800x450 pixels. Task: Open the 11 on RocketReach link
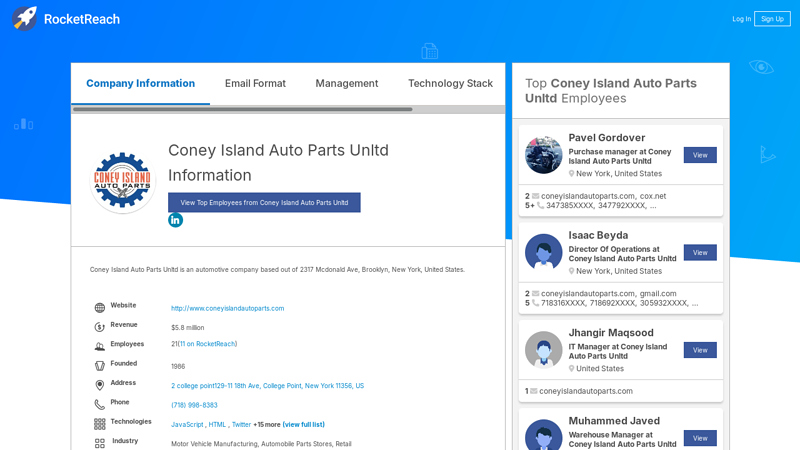(x=208, y=344)
